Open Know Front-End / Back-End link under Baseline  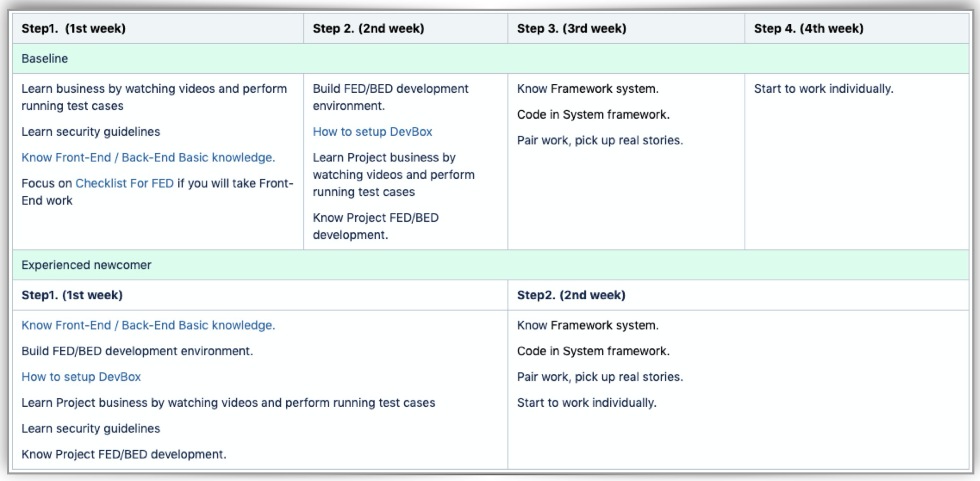click(x=148, y=157)
